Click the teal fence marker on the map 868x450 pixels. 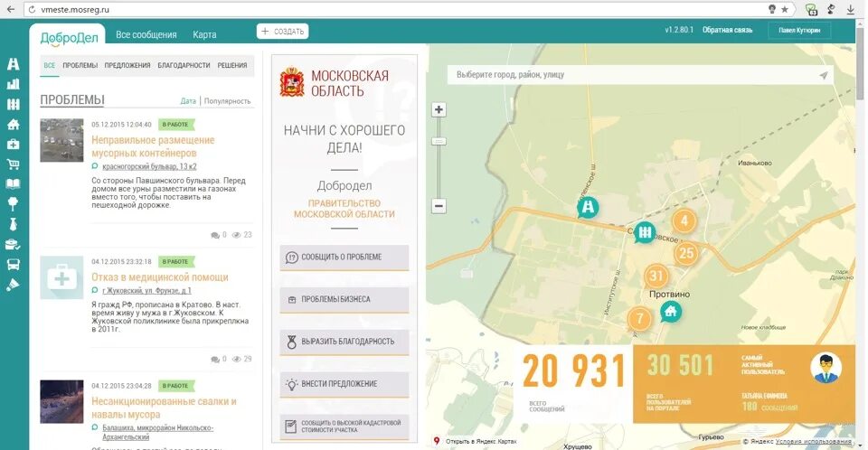(645, 232)
